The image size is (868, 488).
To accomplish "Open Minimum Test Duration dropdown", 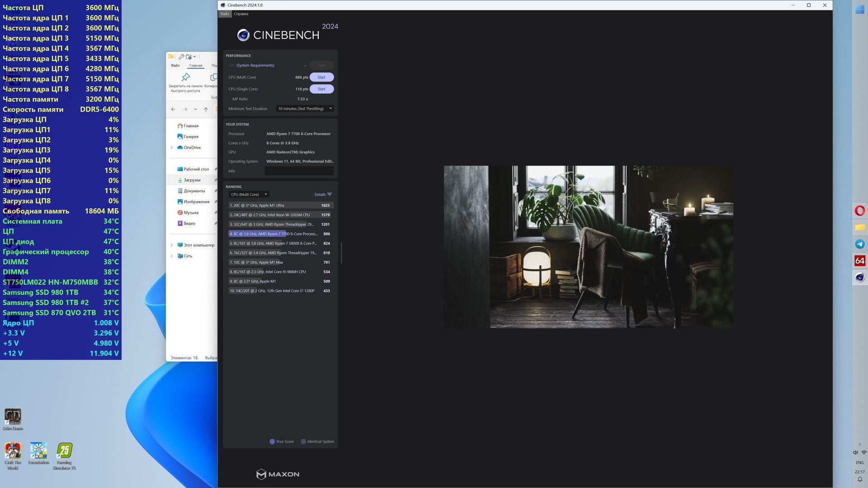I will coord(305,109).
